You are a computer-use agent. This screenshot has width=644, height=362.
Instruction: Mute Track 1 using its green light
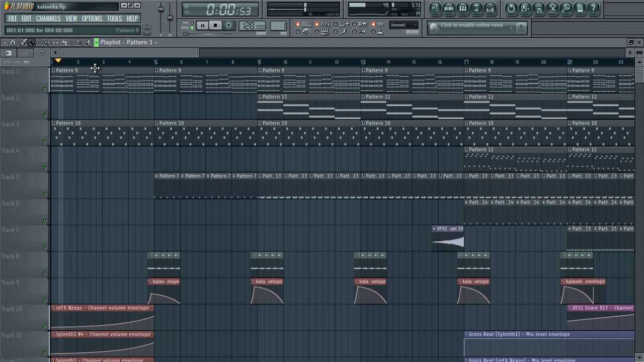pyautogui.click(x=44, y=88)
